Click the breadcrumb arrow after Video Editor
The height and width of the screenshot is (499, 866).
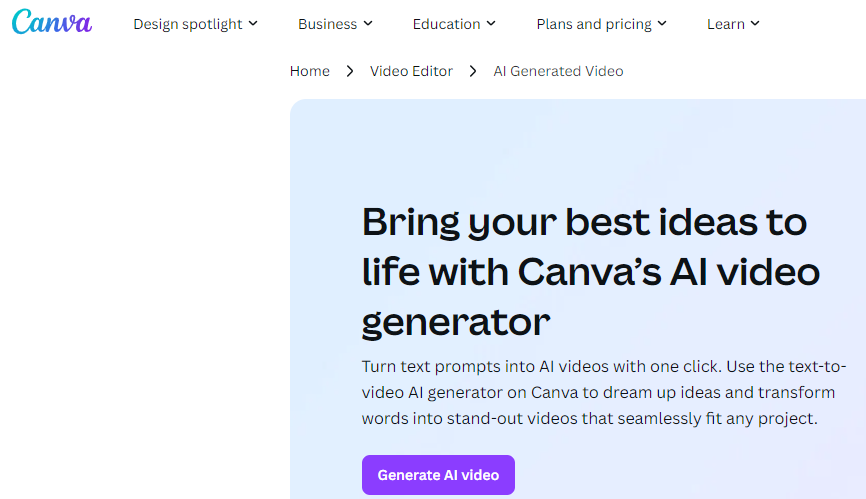click(x=473, y=71)
